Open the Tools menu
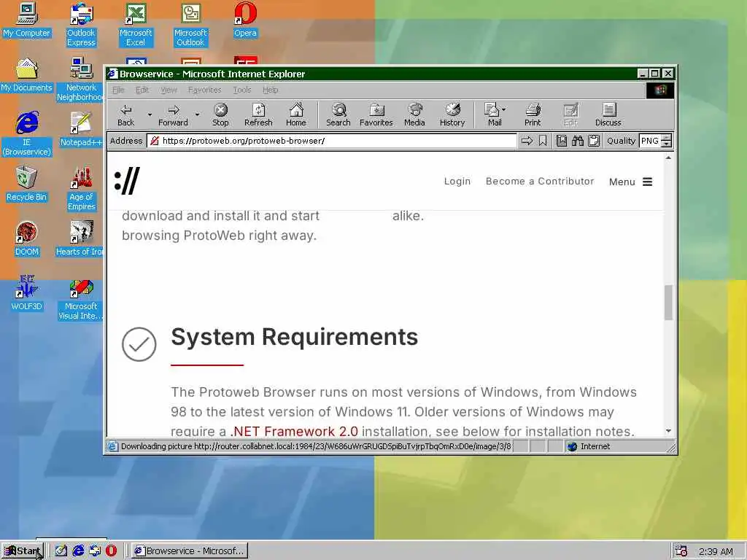The image size is (747, 560). click(242, 90)
